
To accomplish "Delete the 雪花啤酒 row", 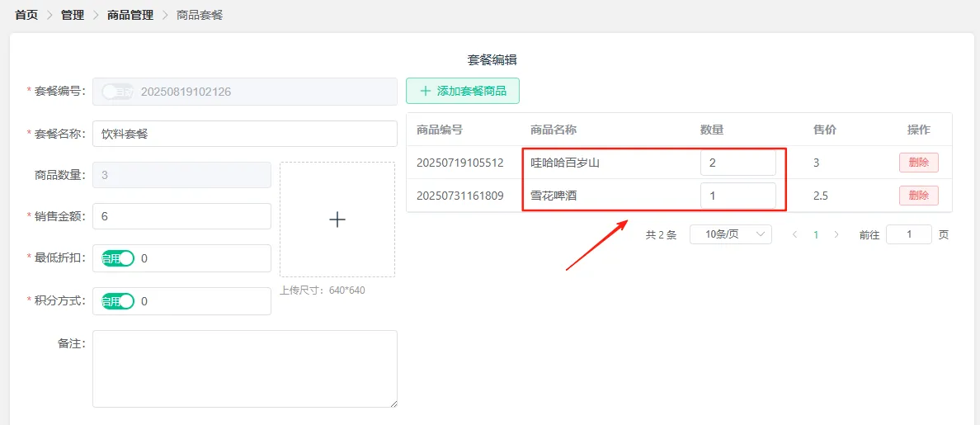I will click(x=918, y=196).
